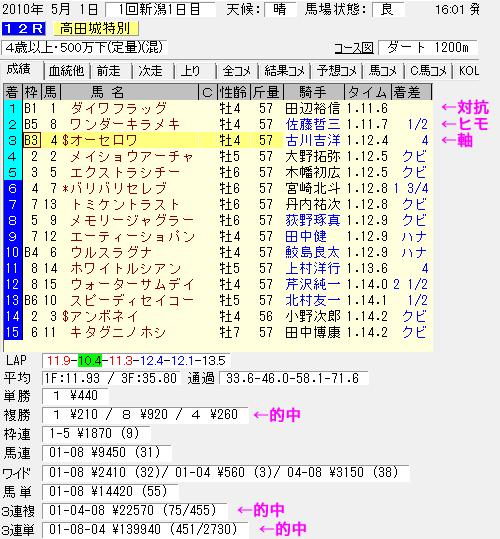Viewport: 500px width, 539px height.
Task: Click the ワイド payouts field
Action: pyautogui.click(x=226, y=473)
